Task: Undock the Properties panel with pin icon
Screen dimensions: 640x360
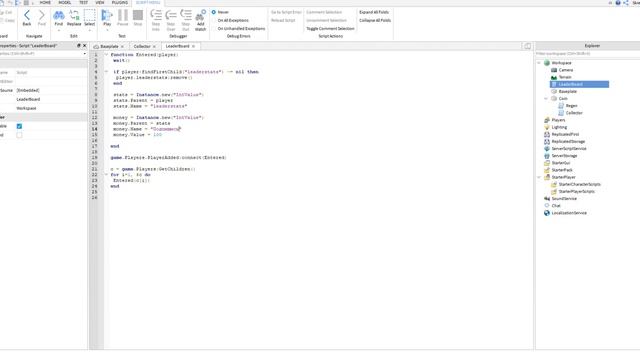Action: click(79, 46)
